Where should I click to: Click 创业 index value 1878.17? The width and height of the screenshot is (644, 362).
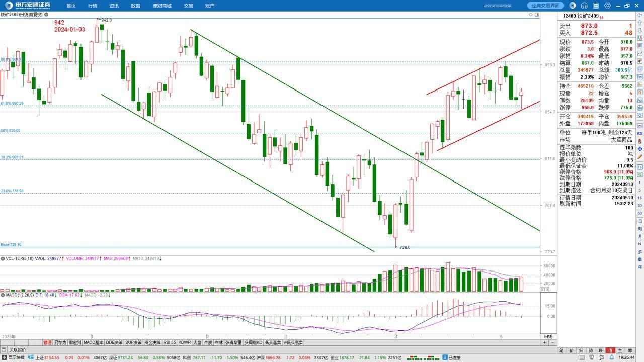pyautogui.click(x=347, y=358)
